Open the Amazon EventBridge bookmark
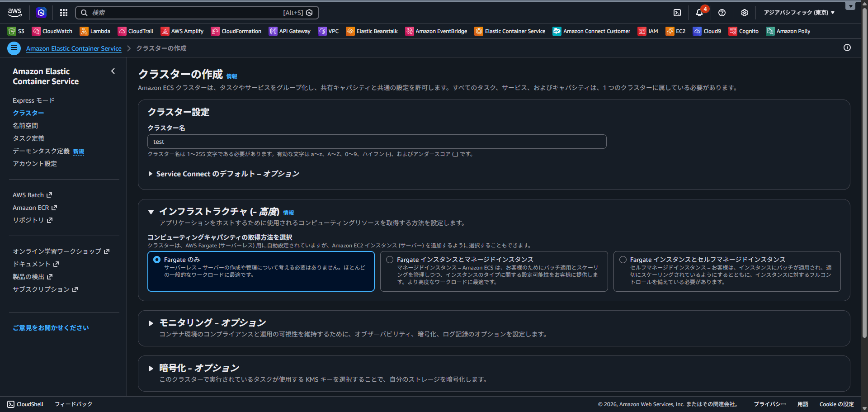Screen dimensions: 868x412 coord(436,31)
